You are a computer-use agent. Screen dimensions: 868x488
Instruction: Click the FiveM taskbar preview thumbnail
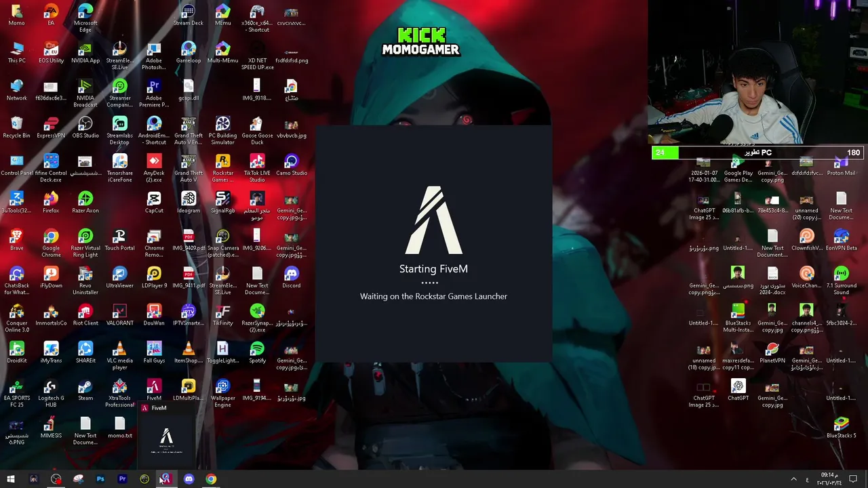pos(166,434)
